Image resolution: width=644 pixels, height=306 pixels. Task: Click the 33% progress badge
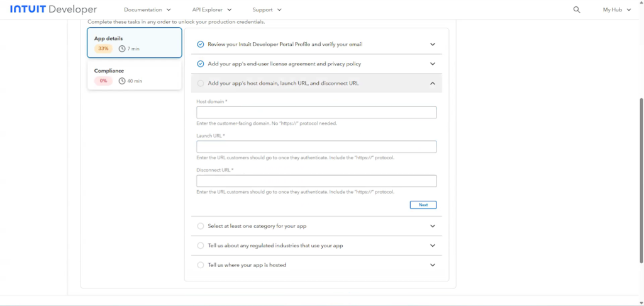coord(103,48)
